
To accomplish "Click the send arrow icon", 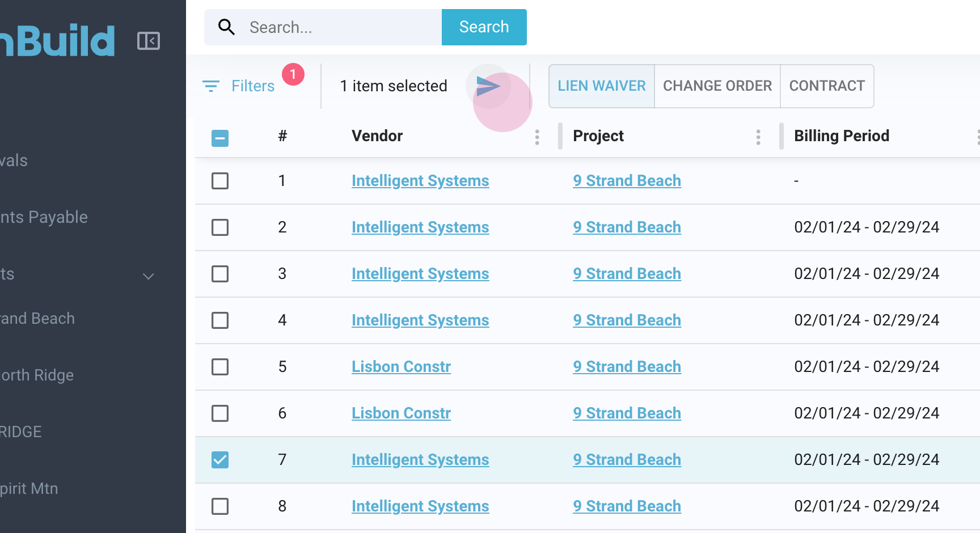I will pos(488,86).
